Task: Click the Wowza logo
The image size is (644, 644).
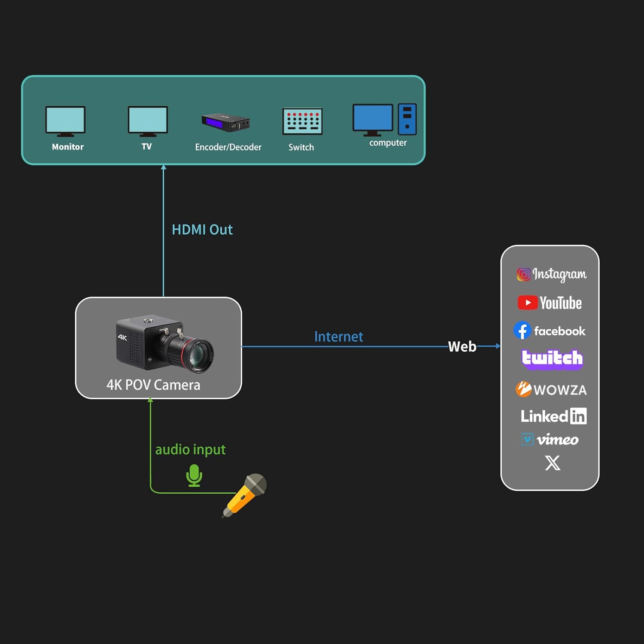Action: [x=551, y=389]
